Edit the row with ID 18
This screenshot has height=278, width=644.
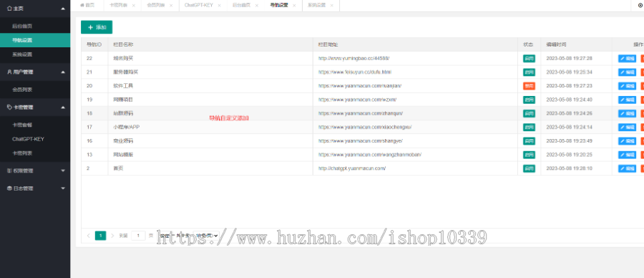click(x=627, y=113)
